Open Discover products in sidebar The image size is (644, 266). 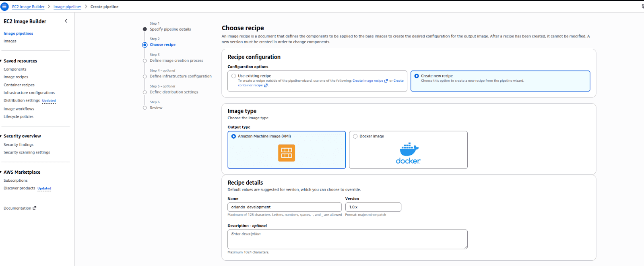[x=19, y=188]
